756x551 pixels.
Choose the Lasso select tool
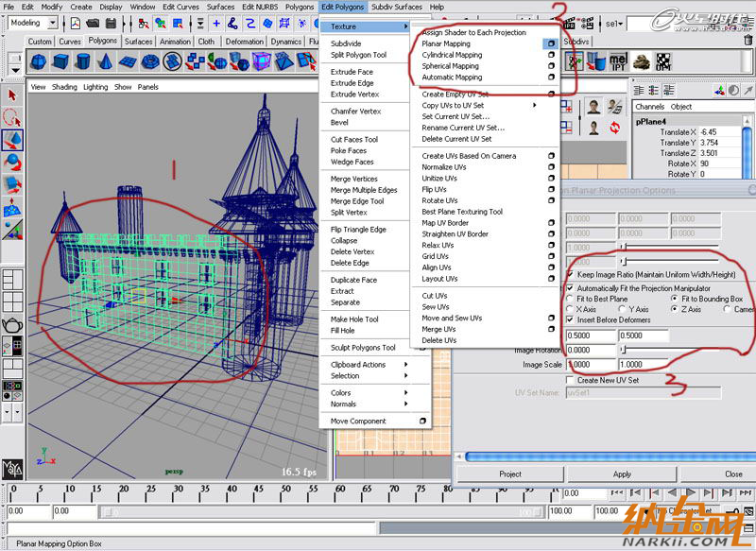(13, 117)
